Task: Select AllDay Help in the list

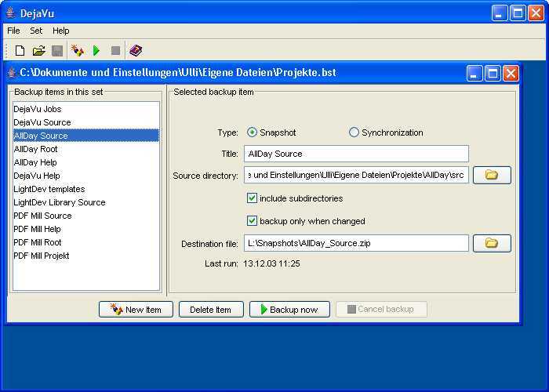Action: click(x=86, y=162)
